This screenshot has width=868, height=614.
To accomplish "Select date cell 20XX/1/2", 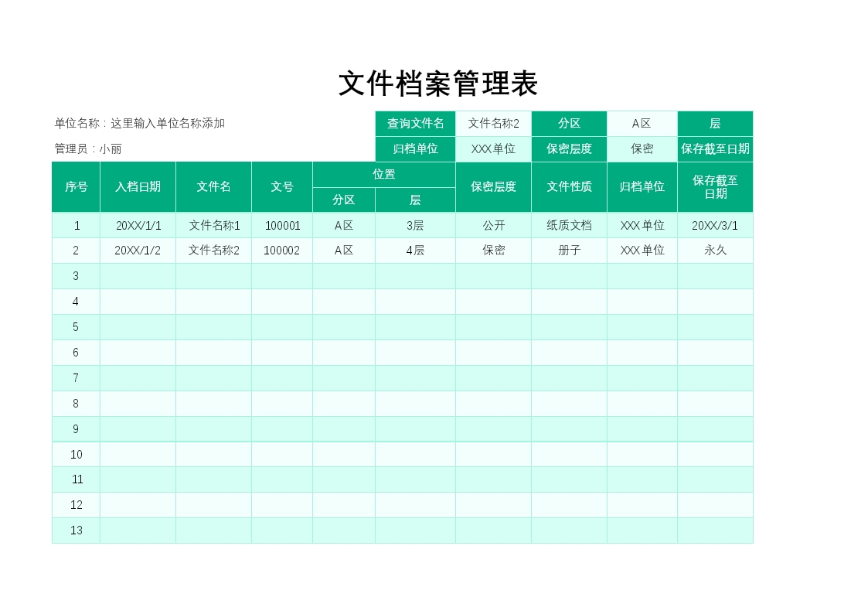I will (138, 251).
